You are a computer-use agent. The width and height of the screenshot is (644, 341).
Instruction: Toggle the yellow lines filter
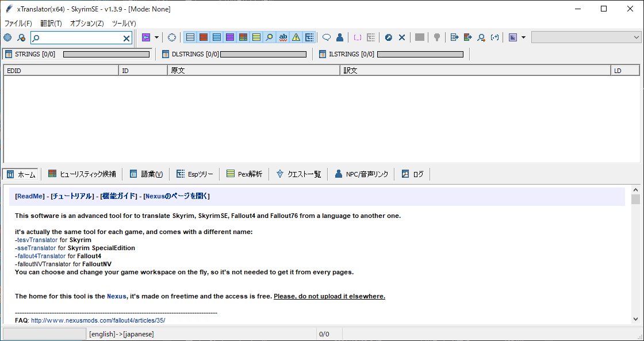[x=256, y=38]
